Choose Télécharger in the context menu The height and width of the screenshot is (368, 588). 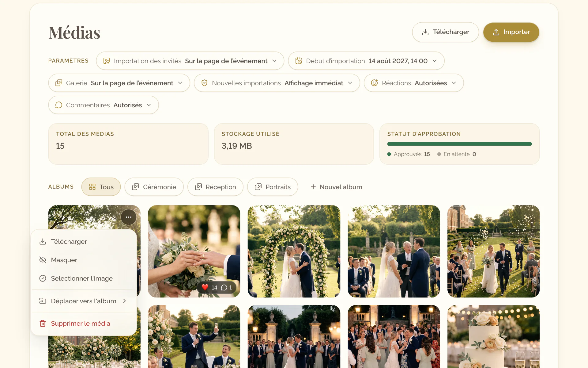point(84,241)
